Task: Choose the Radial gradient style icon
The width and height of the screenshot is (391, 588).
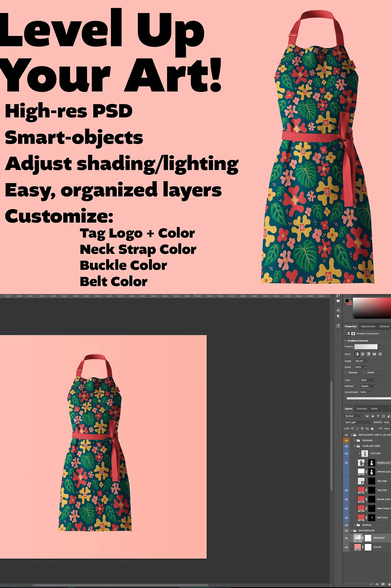Action: (x=362, y=354)
